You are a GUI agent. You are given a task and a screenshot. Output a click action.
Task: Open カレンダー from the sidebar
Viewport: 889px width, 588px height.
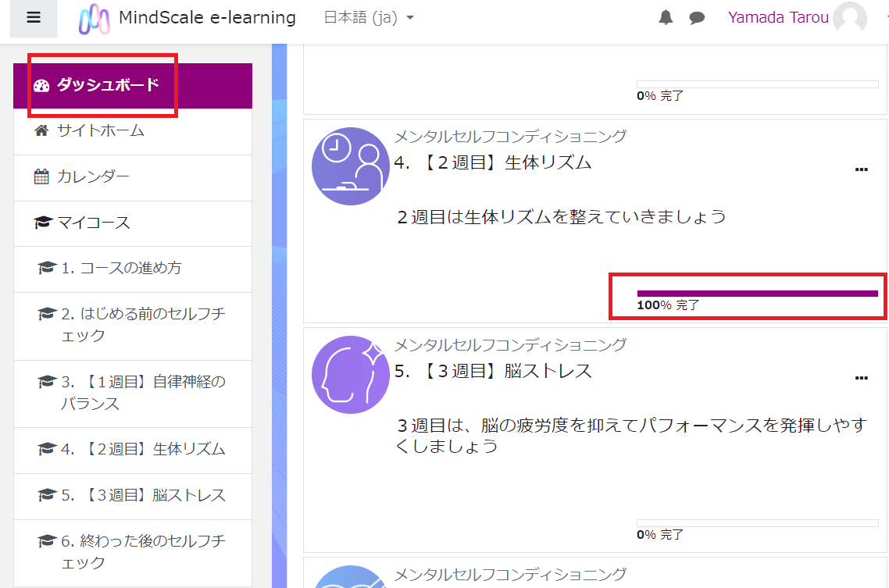133,177
